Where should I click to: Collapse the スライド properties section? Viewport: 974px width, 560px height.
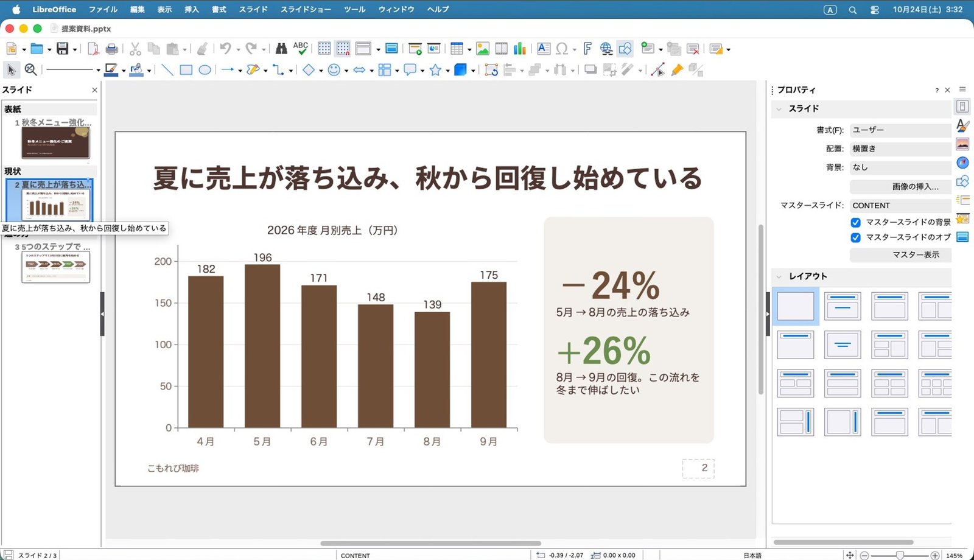(x=779, y=109)
